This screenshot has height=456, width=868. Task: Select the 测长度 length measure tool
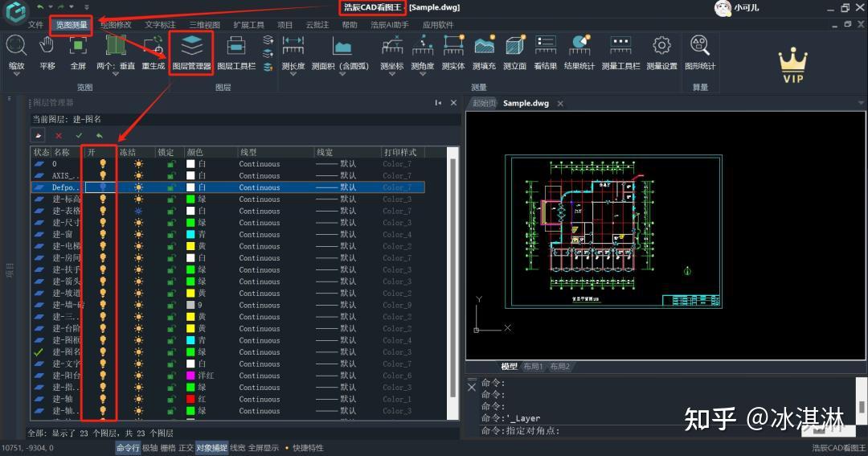pos(293,46)
